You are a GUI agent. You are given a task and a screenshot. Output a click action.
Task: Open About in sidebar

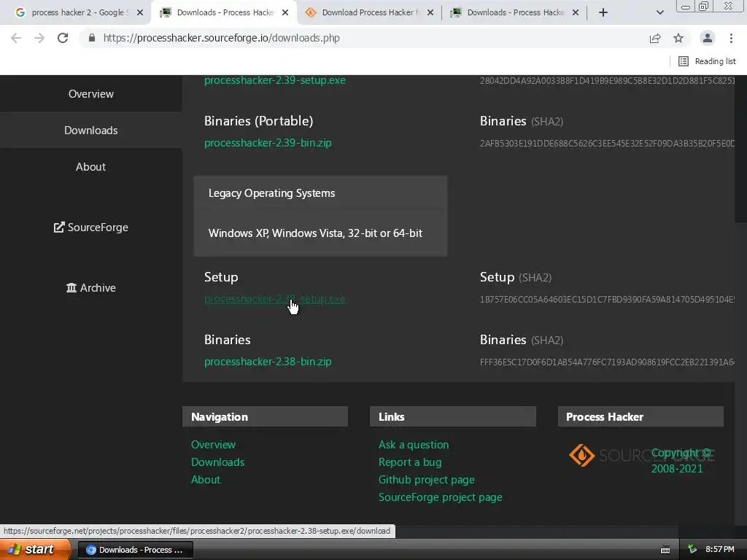(91, 167)
